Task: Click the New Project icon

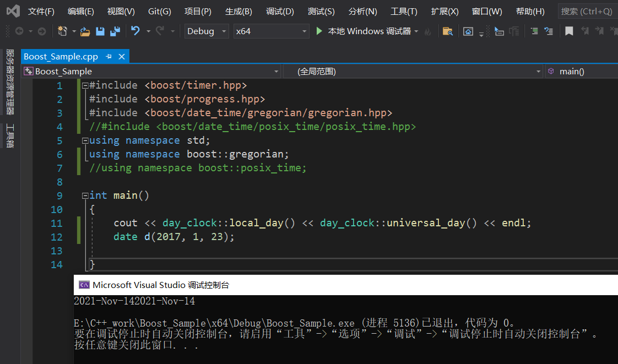Action: (x=62, y=31)
